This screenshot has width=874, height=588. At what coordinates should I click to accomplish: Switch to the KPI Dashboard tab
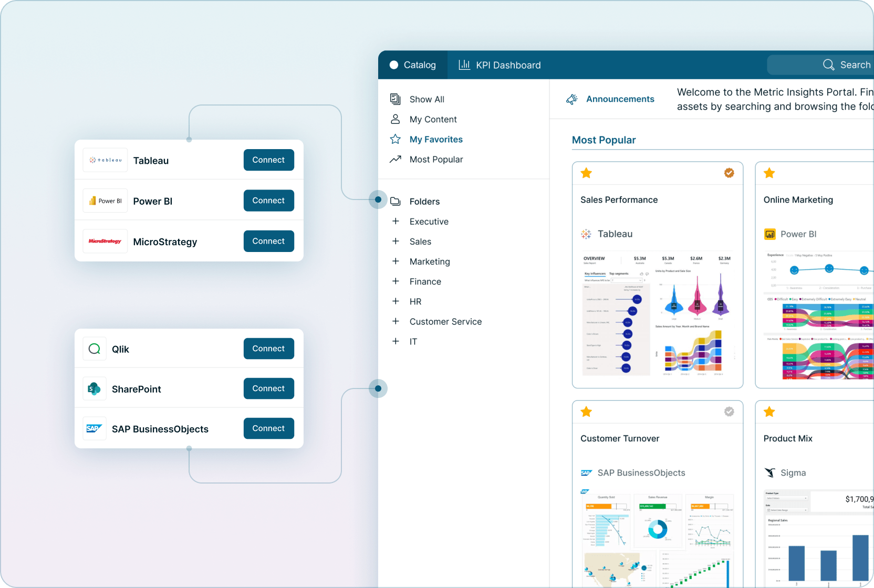[500, 65]
